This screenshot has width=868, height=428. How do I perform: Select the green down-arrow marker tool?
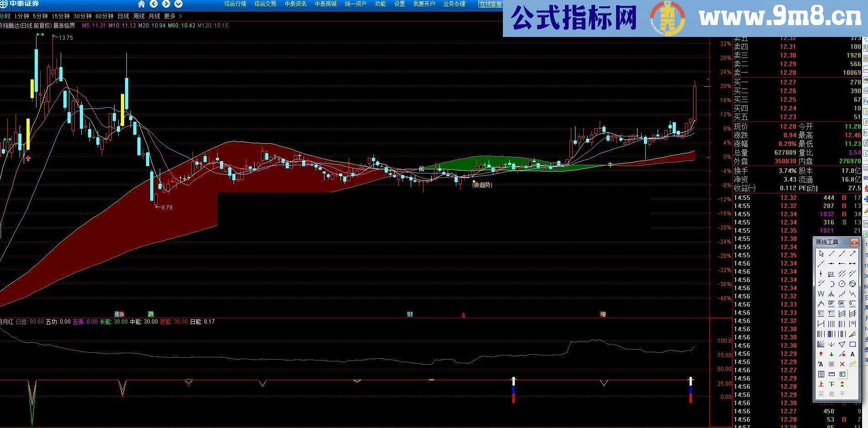(831, 353)
